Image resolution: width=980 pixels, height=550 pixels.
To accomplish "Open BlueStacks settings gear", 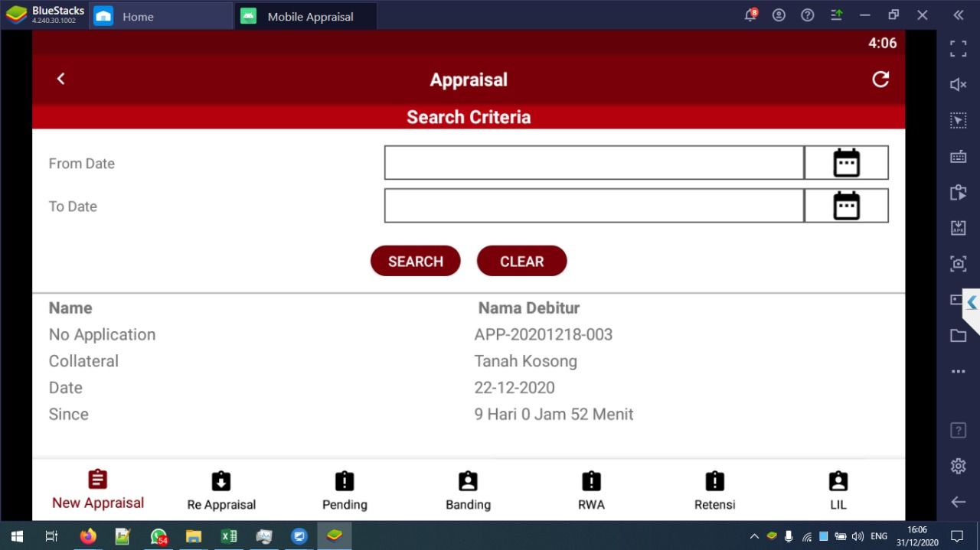I will pyautogui.click(x=958, y=466).
